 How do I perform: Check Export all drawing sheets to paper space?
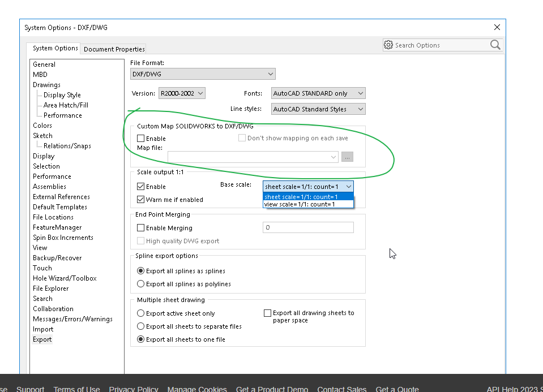point(267,313)
